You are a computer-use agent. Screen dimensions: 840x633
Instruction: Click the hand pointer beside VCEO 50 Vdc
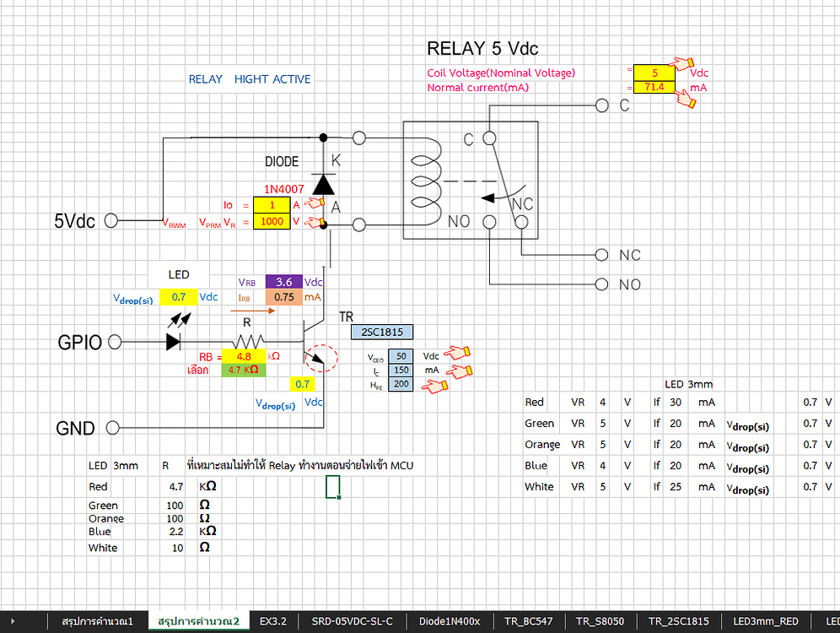458,353
